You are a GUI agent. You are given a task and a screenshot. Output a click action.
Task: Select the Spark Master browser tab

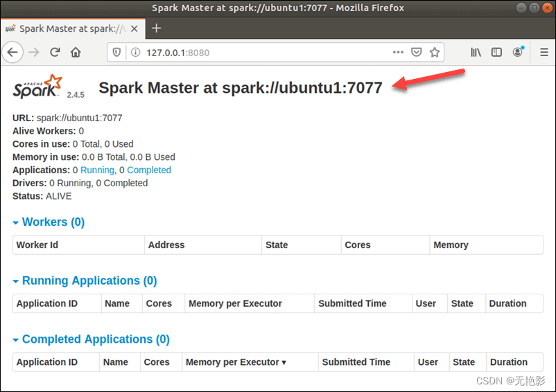(x=73, y=28)
